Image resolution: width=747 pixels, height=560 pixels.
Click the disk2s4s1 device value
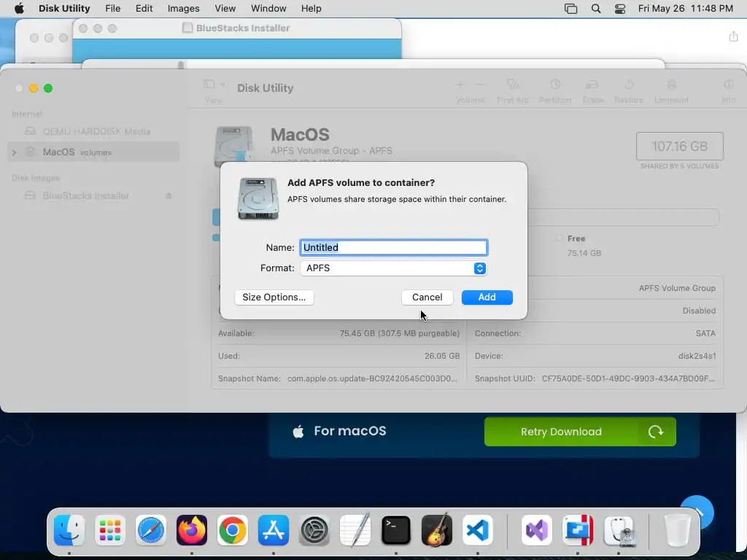click(x=697, y=356)
